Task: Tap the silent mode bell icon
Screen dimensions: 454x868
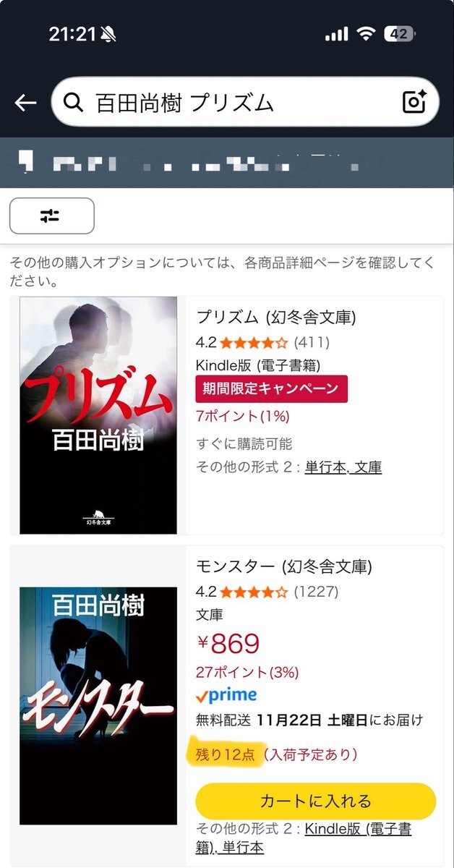Action: click(108, 34)
